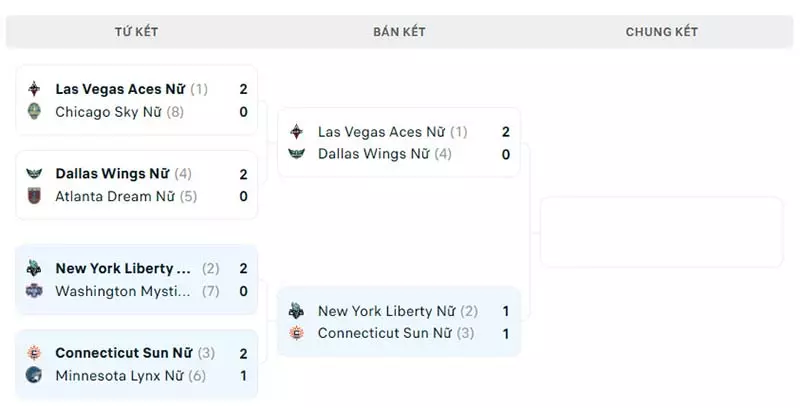Click the Minnesota Lynx team logo

pyautogui.click(x=34, y=375)
